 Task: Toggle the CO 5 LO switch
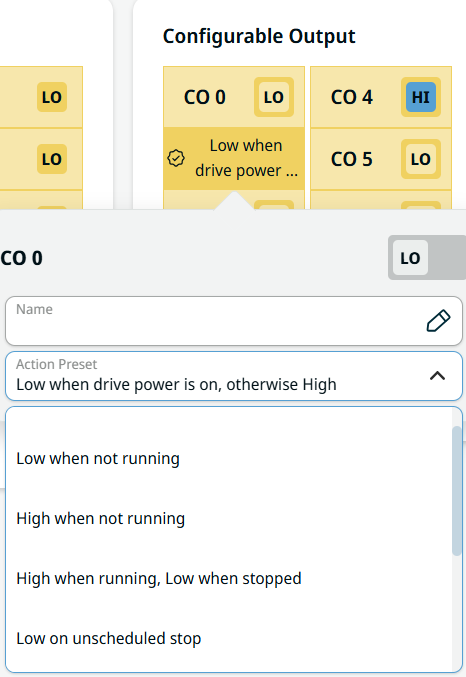421,159
